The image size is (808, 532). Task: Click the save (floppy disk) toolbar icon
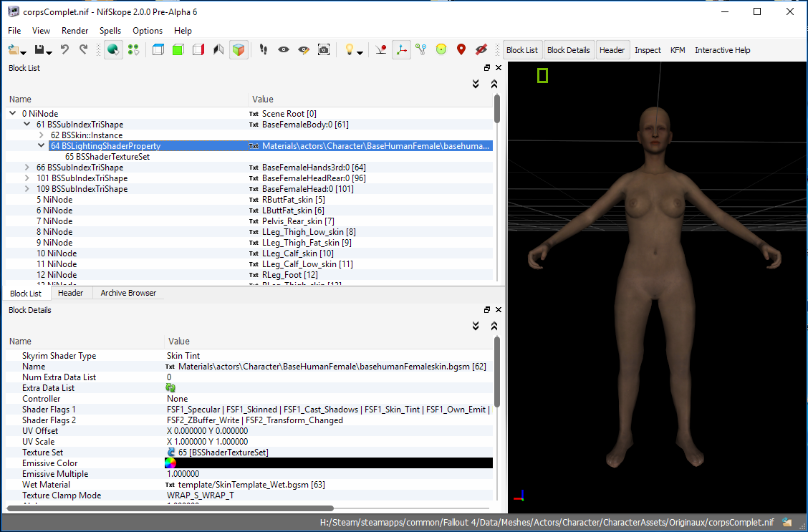tap(39, 50)
